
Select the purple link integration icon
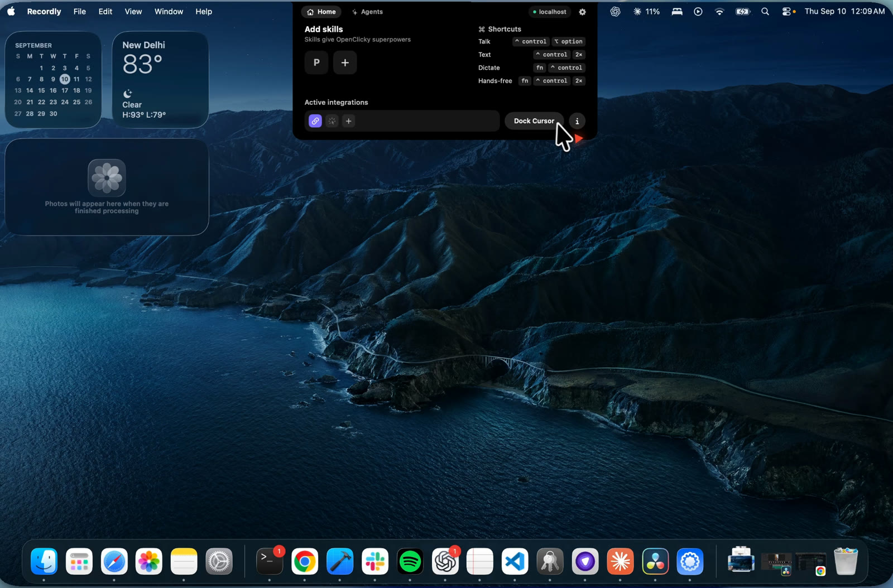[315, 121]
